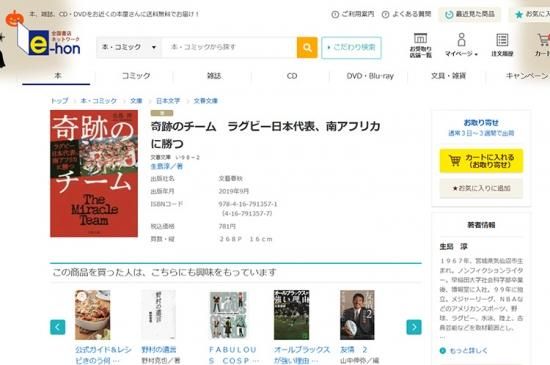Screen dimensions: 550x365
Task: Open 最近見た商品 history button
Action: pos(469,14)
